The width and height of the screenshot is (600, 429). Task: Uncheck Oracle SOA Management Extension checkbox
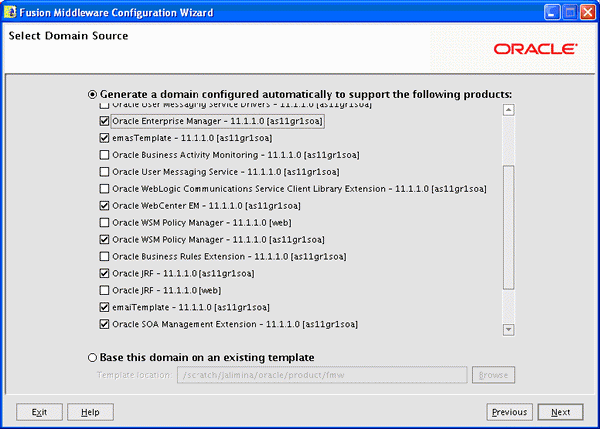pos(104,324)
